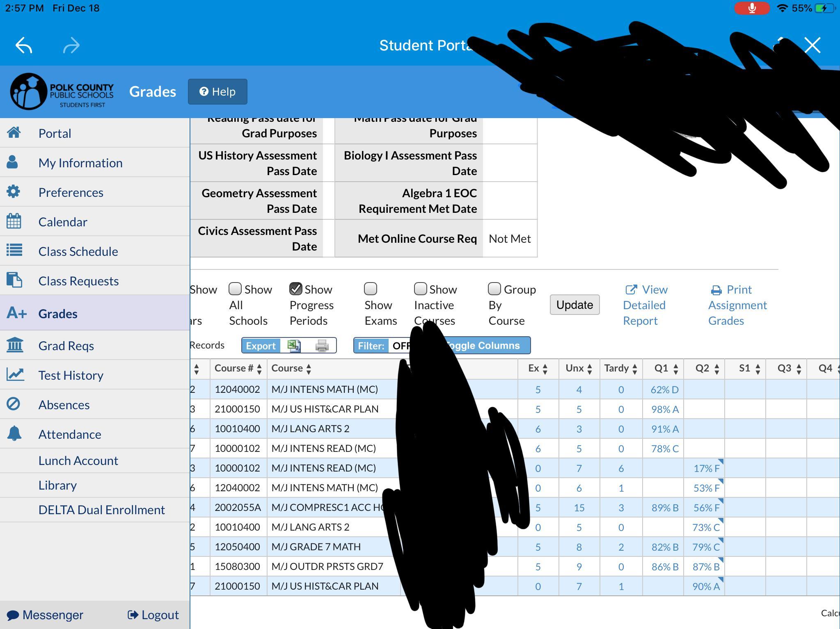
Task: Open Class Schedule from sidebar
Action: click(78, 251)
